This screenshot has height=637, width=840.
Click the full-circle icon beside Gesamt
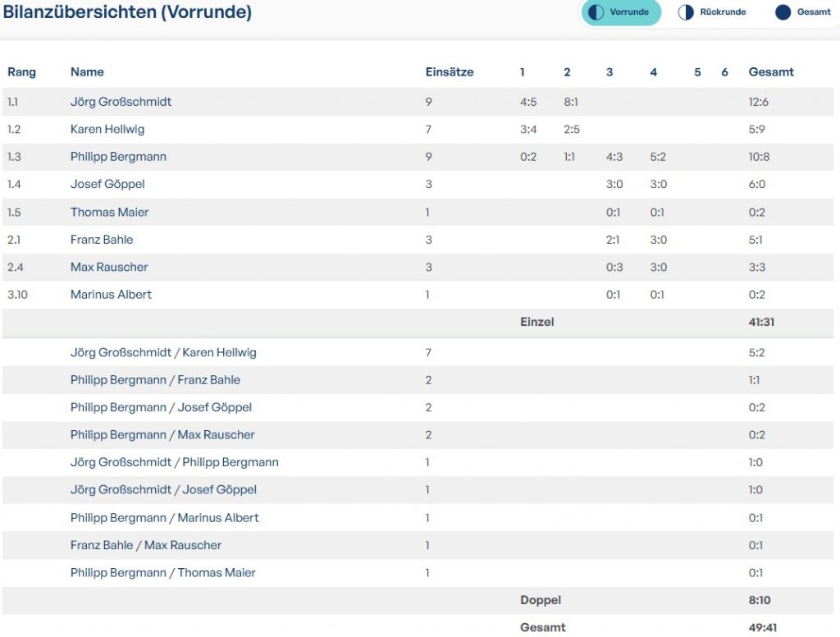pos(783,12)
